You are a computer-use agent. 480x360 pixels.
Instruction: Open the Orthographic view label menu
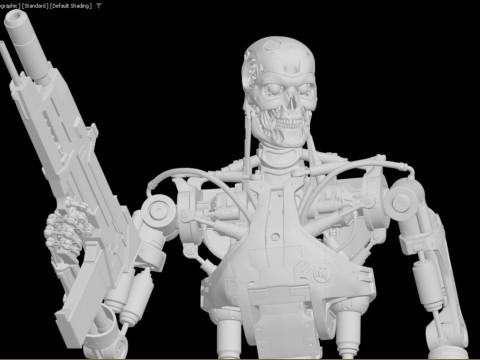pyautogui.click(x=10, y=6)
